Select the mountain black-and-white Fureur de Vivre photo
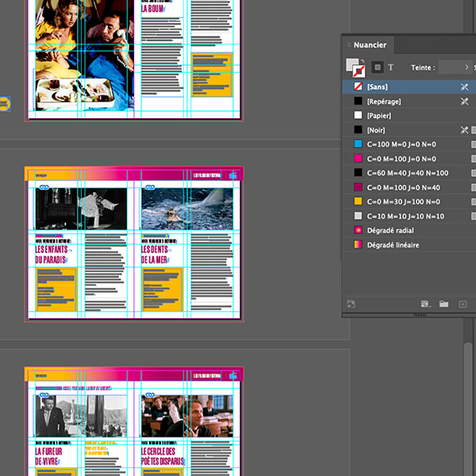 click(x=81, y=416)
